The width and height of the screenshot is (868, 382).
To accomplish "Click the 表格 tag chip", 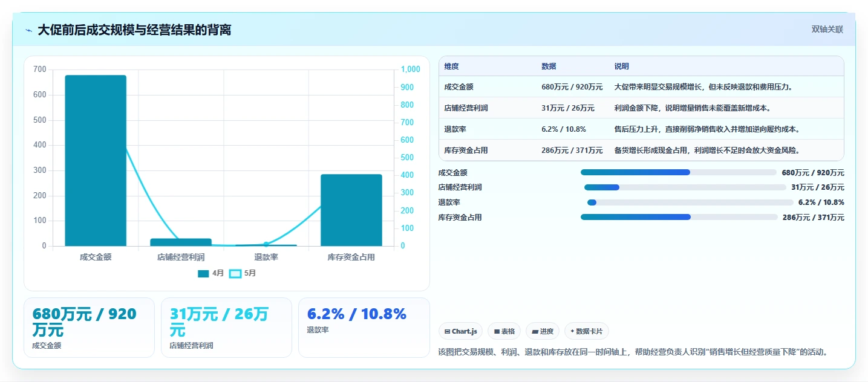I will (504, 331).
